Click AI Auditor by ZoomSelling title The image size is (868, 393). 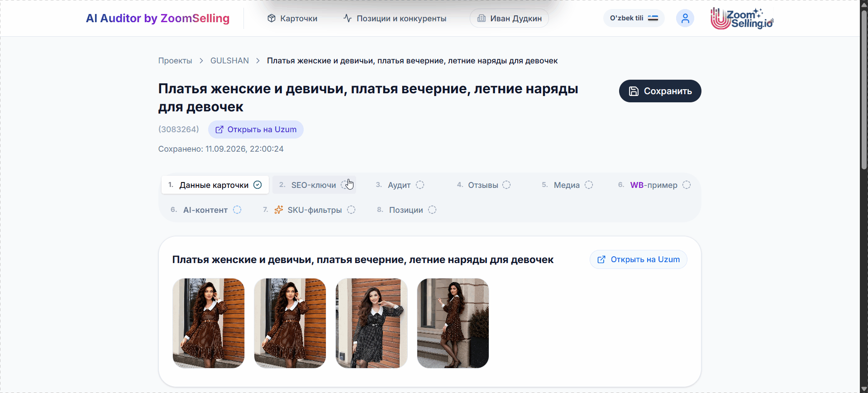pos(157,18)
